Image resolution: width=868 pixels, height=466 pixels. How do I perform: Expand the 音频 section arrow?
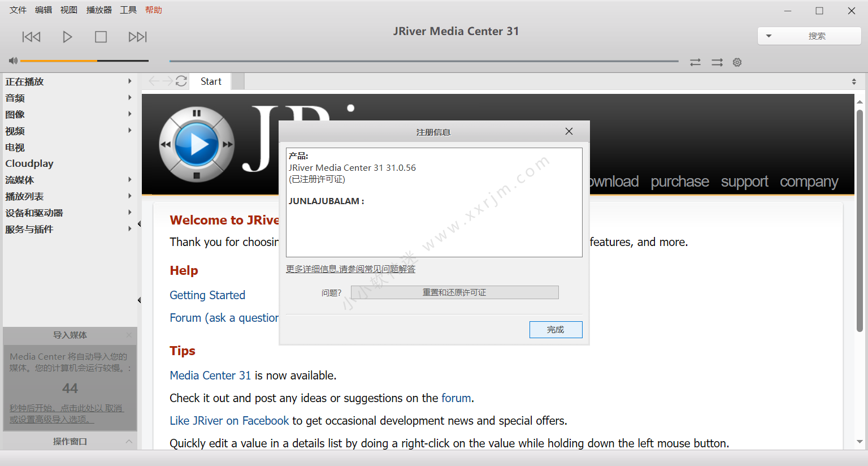tap(130, 98)
